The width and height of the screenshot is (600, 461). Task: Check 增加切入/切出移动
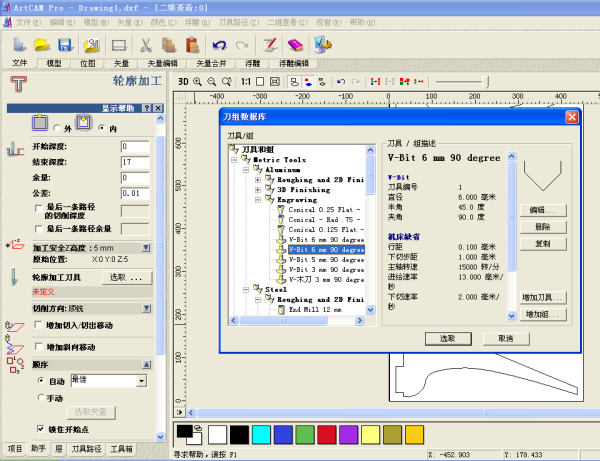point(38,325)
